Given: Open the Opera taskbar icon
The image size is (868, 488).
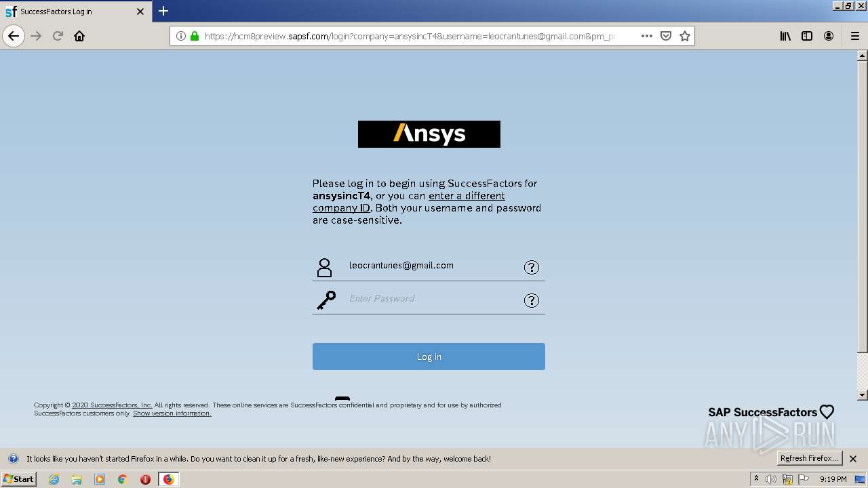Looking at the screenshot, I should click(x=145, y=479).
